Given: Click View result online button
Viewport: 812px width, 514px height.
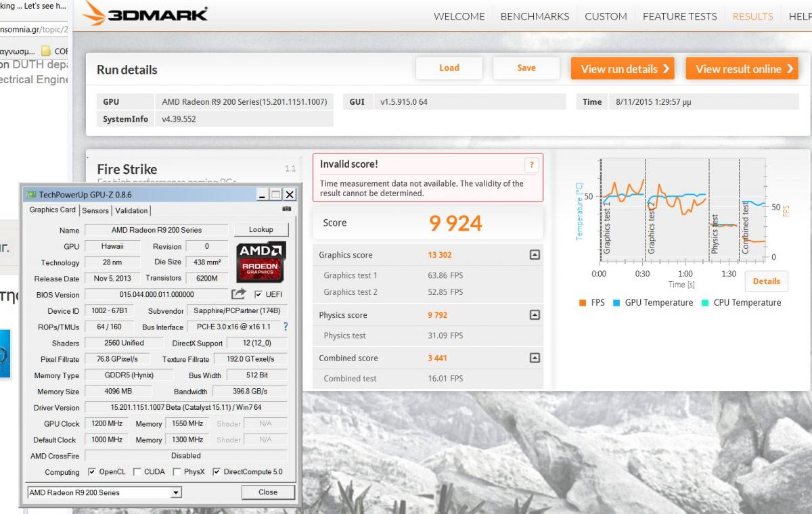Looking at the screenshot, I should pos(742,68).
